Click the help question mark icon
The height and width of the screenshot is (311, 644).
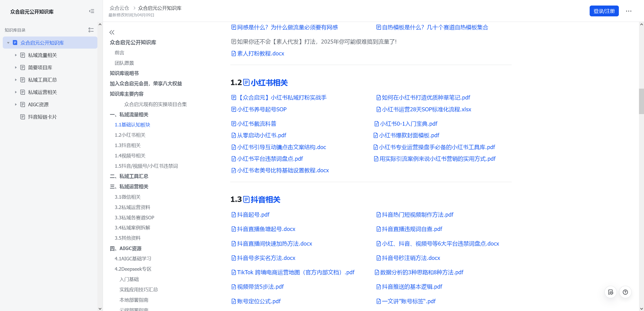point(626,292)
